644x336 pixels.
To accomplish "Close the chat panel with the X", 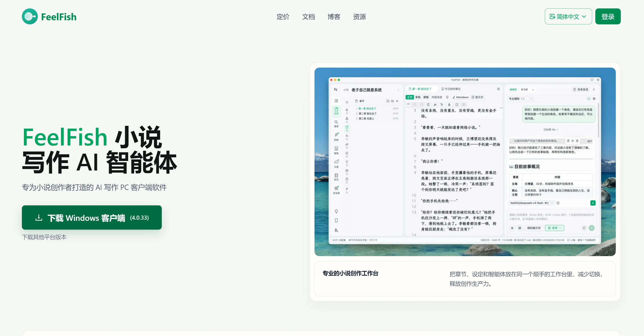I will tap(594, 89).
